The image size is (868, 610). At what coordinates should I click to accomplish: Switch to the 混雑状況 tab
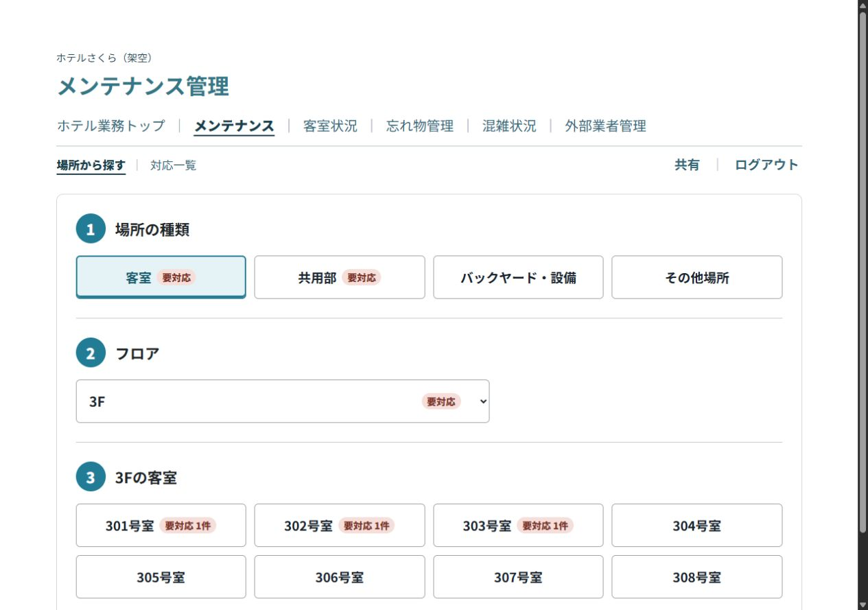click(509, 126)
